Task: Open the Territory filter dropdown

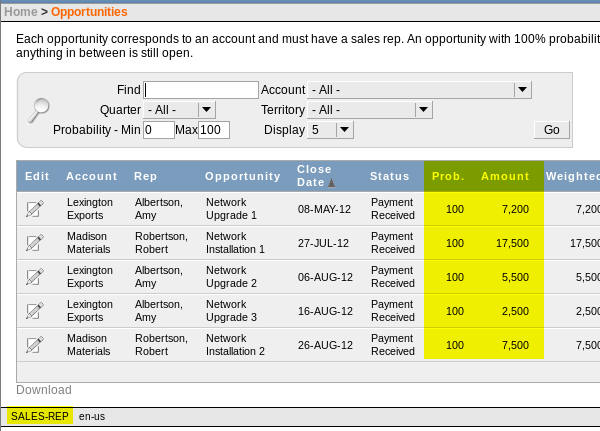Action: (370, 110)
